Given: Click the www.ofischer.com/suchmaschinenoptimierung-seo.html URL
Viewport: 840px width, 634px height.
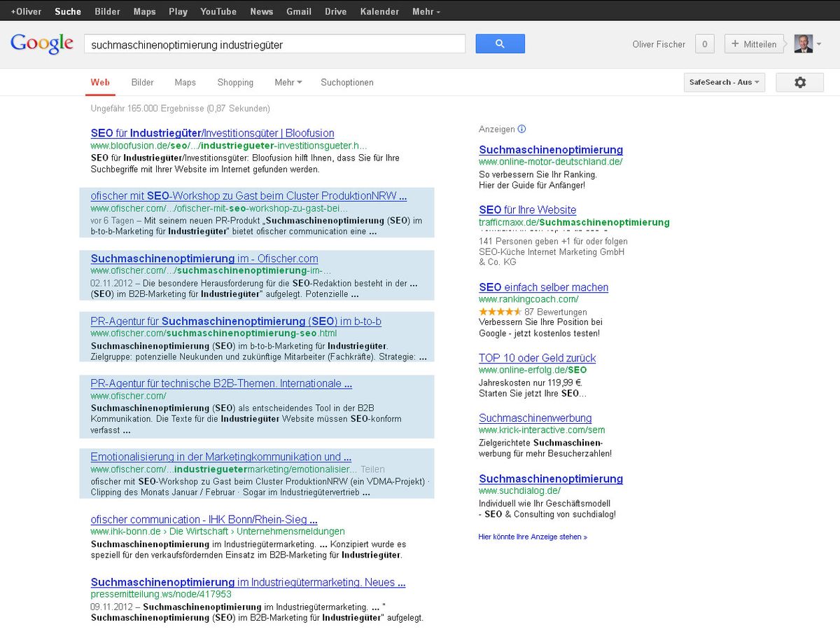Looking at the screenshot, I should click(x=213, y=333).
